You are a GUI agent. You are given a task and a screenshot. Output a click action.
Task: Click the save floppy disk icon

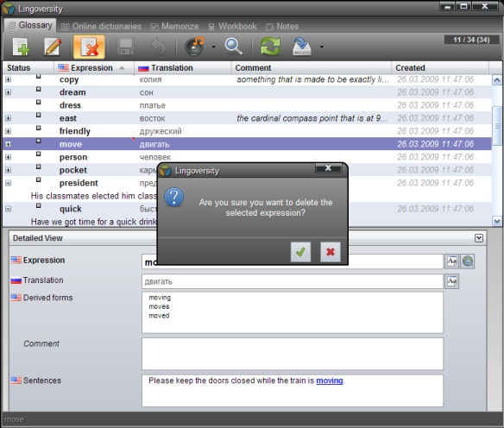(126, 47)
